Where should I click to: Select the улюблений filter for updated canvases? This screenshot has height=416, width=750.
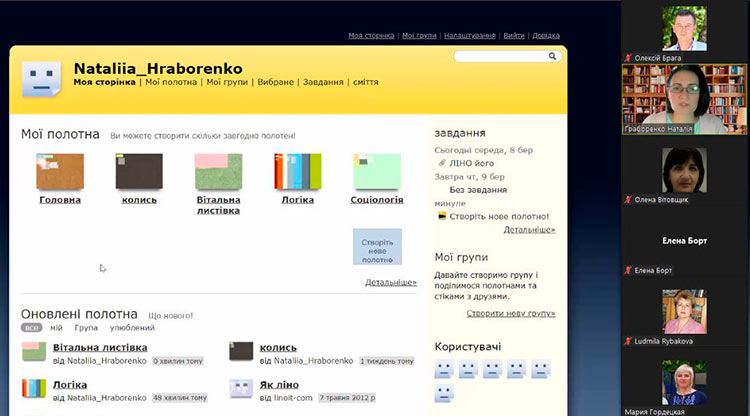[x=132, y=328]
